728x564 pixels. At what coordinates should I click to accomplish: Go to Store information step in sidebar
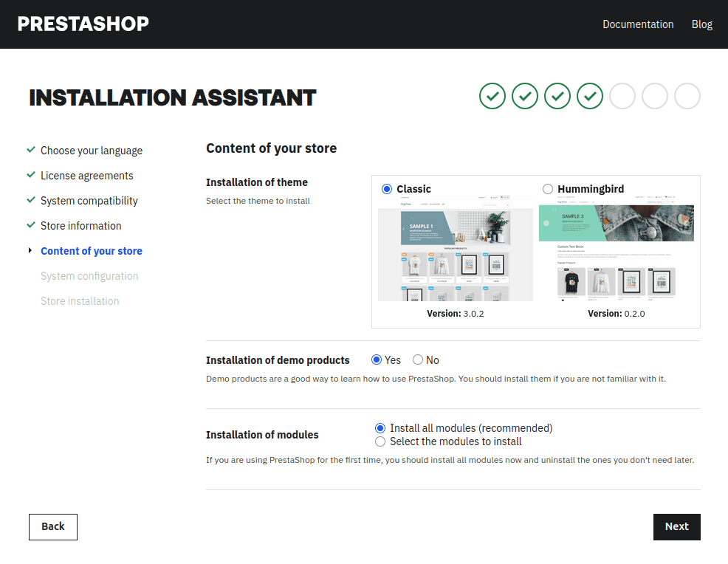[80, 226]
